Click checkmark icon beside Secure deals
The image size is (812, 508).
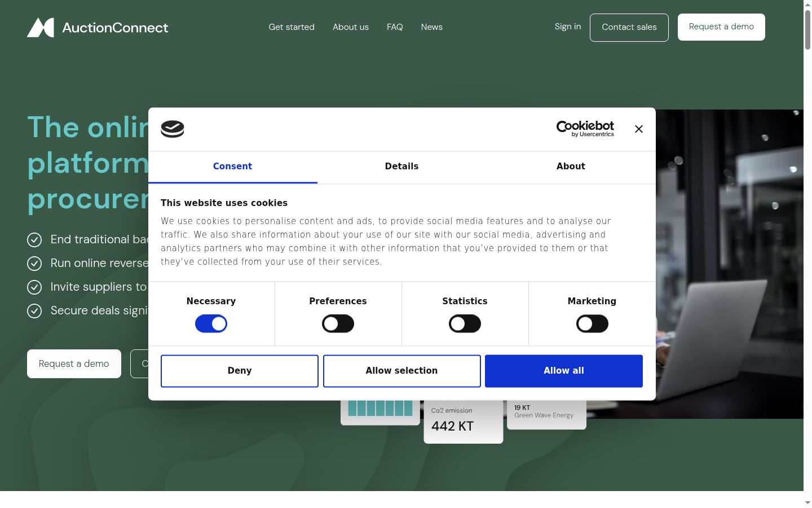[34, 311]
